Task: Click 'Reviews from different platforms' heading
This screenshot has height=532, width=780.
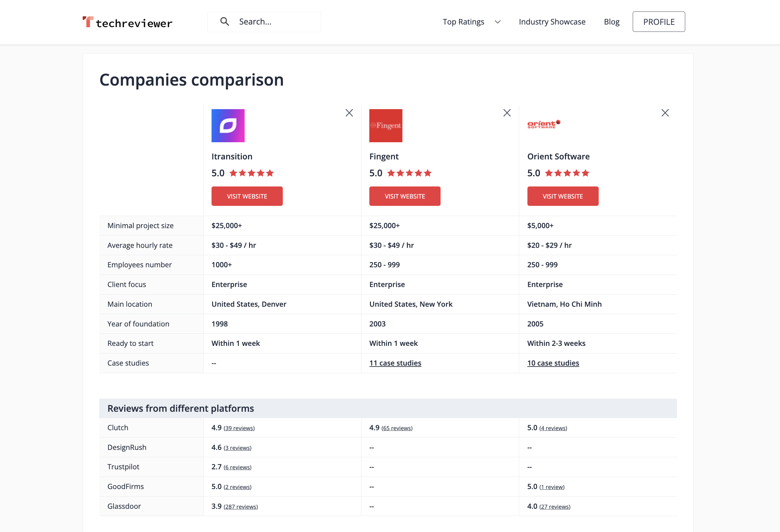Action: (181, 409)
